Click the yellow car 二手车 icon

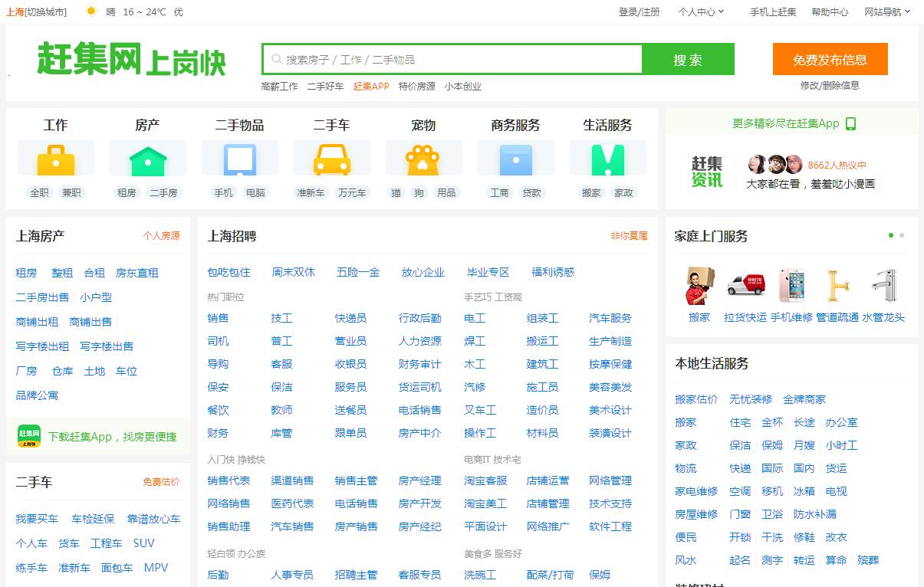tap(332, 159)
